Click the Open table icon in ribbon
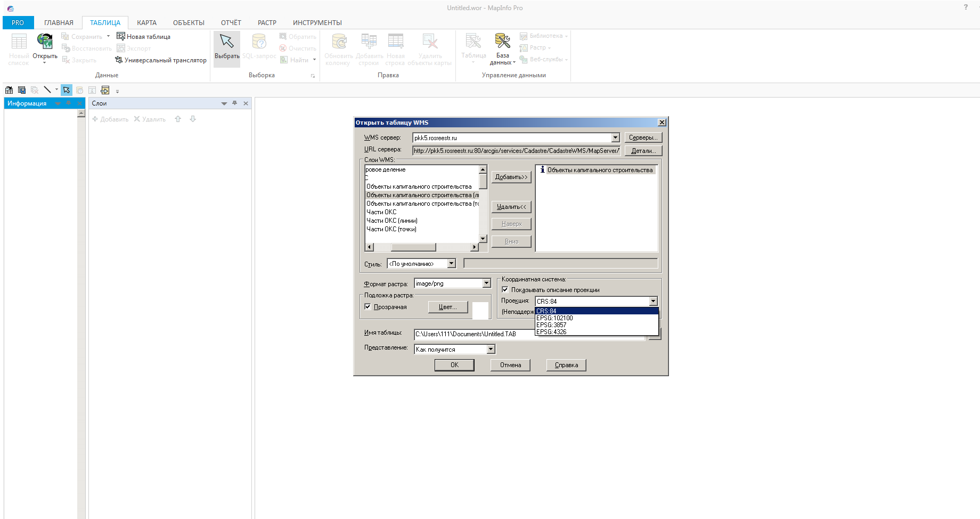This screenshot has height=519, width=980. 45,43
